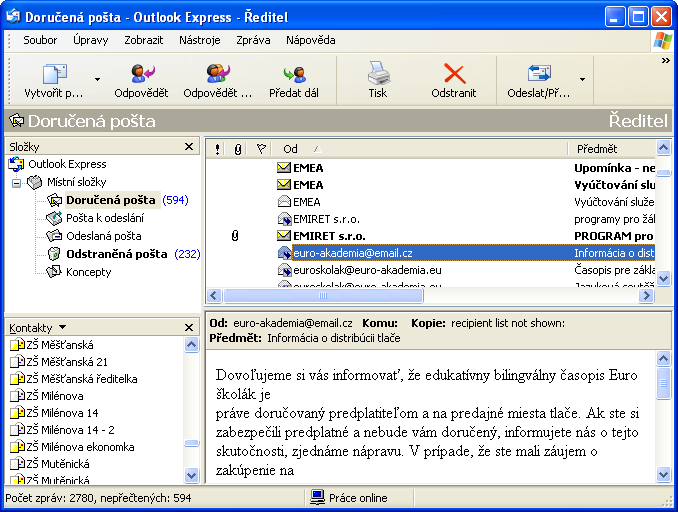Click the contacts list scrollbar thumb

191,443
